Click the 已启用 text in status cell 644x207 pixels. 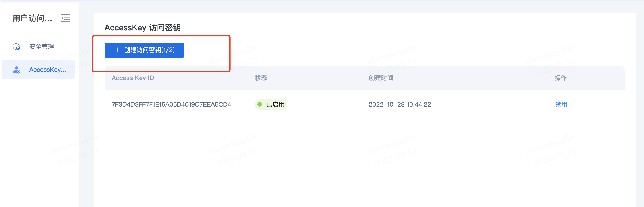coord(275,105)
